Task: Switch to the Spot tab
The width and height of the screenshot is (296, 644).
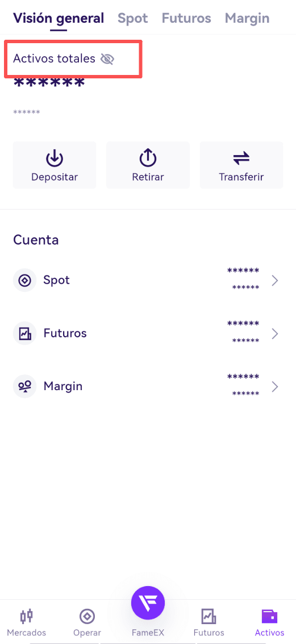Action: pyautogui.click(x=133, y=18)
